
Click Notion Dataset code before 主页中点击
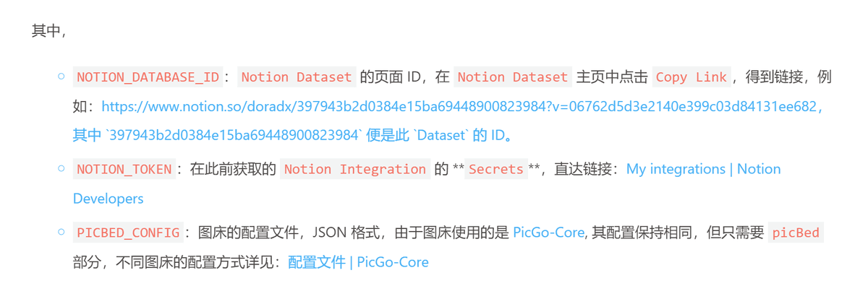512,77
